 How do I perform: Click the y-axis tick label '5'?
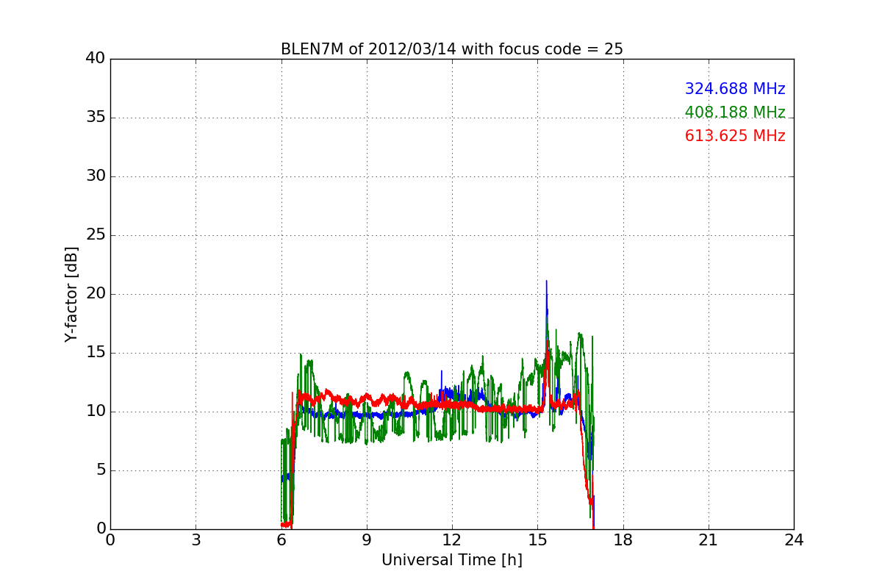[101, 470]
